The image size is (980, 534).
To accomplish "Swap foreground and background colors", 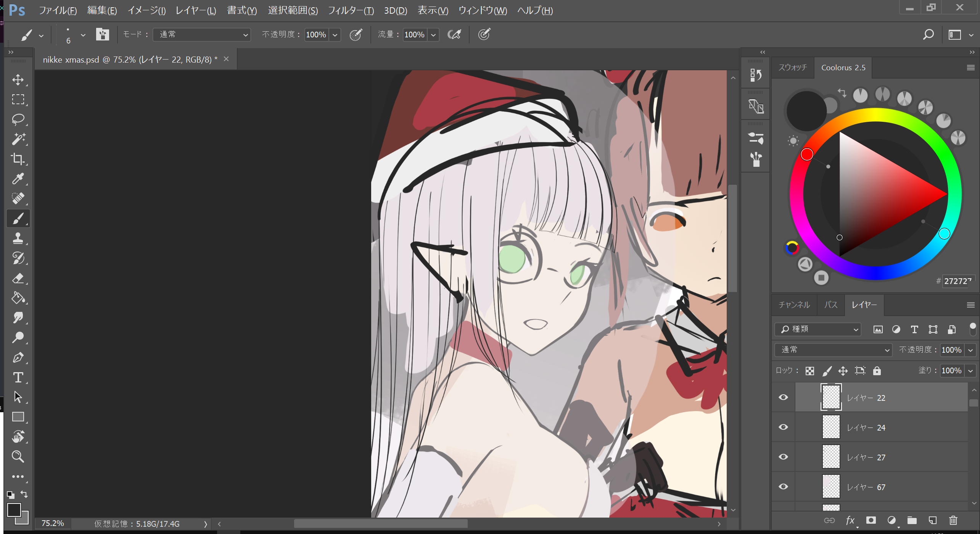I will [24, 494].
